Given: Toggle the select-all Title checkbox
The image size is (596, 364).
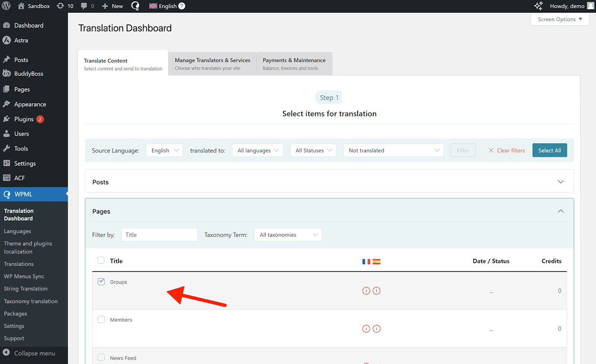Looking at the screenshot, I should (101, 260).
